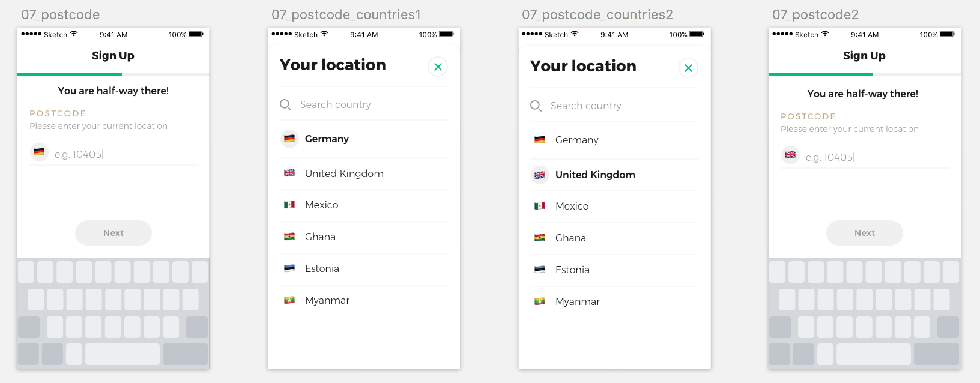
Task: Select the highlighted Germany row in 07_postcode_countries1
Action: click(364, 139)
